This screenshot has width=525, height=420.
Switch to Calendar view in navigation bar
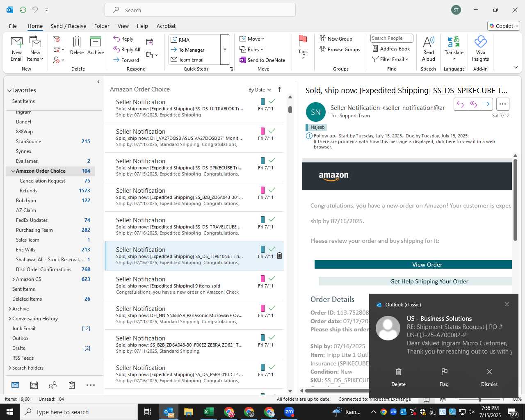(34, 385)
